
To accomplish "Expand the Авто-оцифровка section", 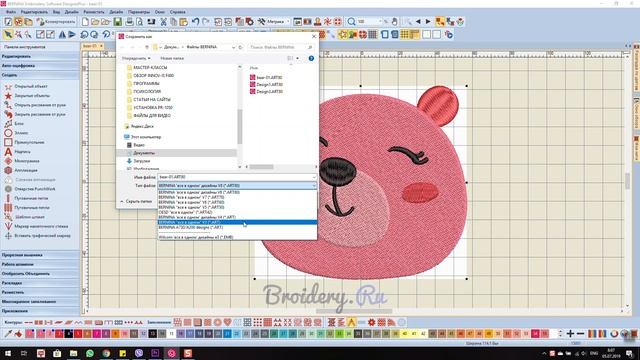I will click(x=40, y=66).
